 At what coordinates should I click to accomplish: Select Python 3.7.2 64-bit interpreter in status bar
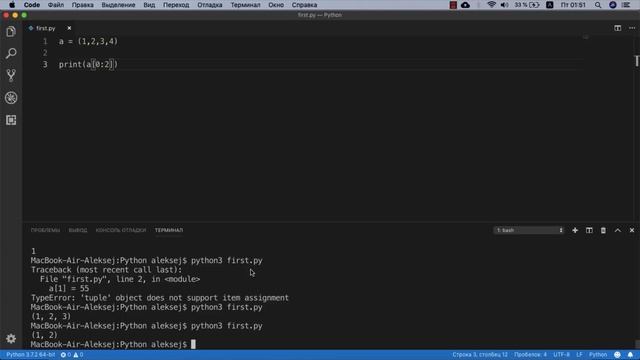coord(31,355)
